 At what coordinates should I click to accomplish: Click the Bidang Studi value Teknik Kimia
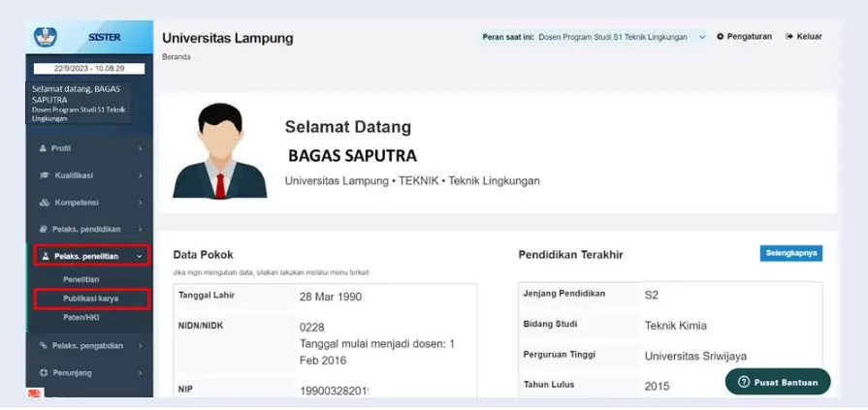coord(676,326)
